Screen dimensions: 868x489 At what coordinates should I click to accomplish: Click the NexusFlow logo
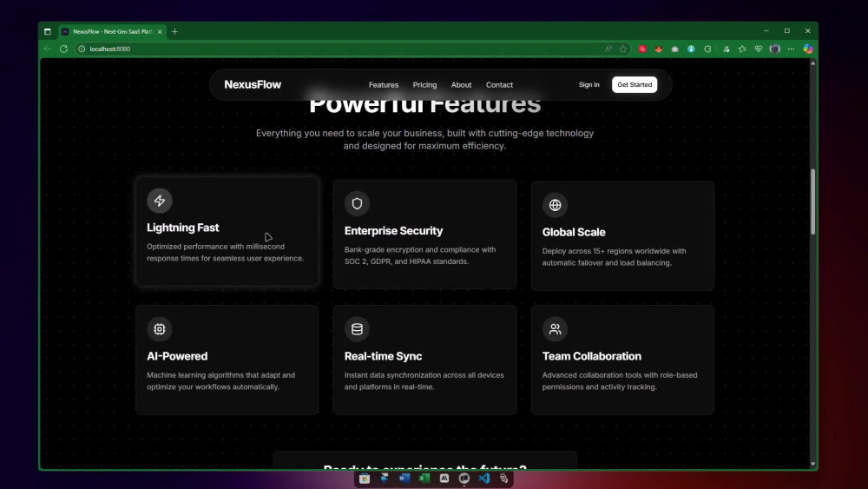[253, 85]
